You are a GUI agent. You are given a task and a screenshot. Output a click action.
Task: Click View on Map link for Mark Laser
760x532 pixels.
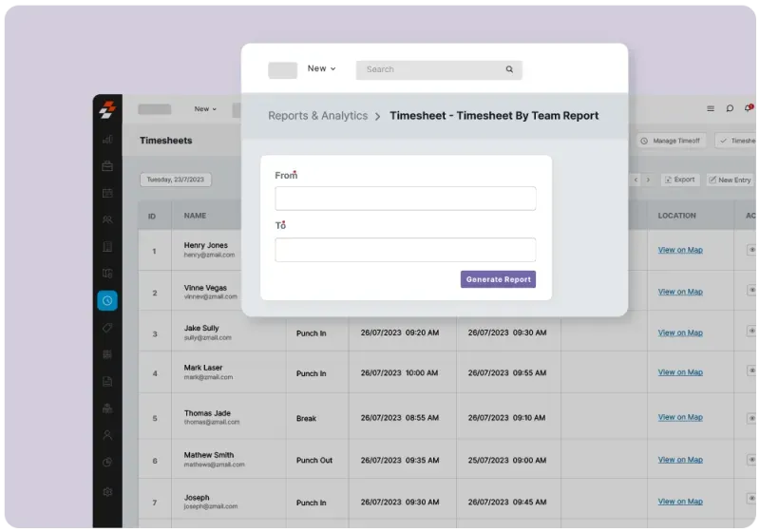pos(680,374)
